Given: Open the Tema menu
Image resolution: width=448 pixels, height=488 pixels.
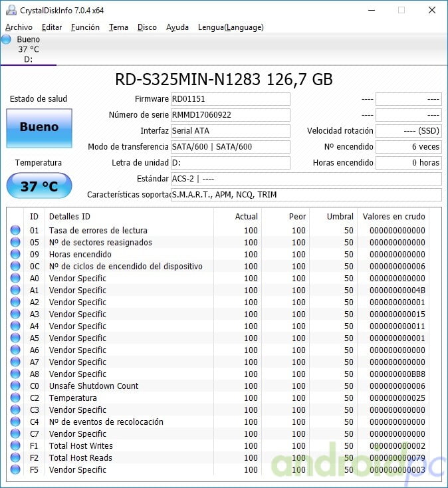Looking at the screenshot, I should [118, 27].
